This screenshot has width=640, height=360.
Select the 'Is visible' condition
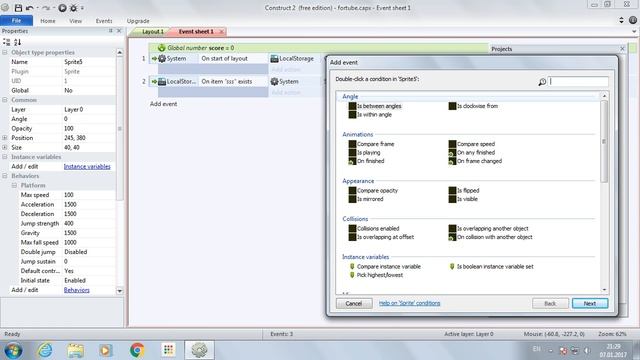463,199
